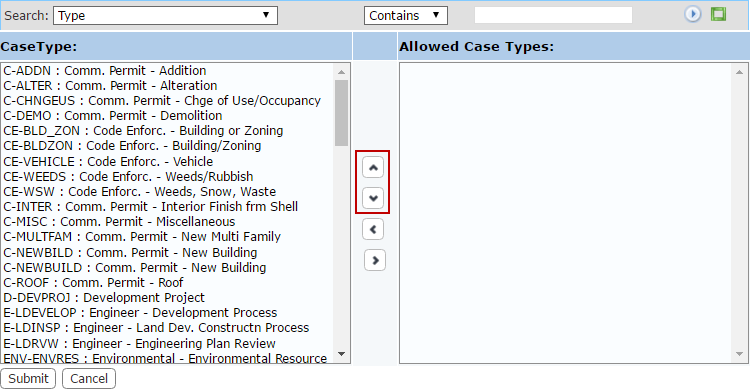This screenshot has width=750, height=389.
Task: Click the CaseType list scrollbar thumb
Action: pyautogui.click(x=342, y=113)
